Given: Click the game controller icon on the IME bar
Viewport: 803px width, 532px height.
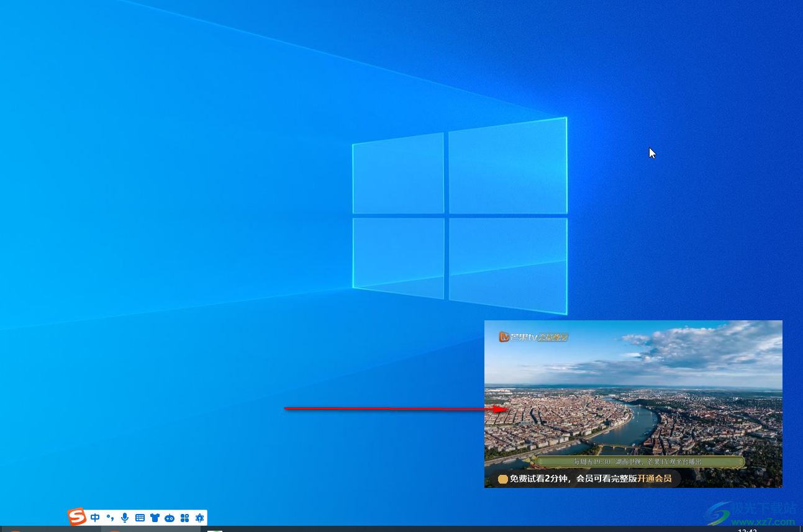Looking at the screenshot, I should click(170, 518).
